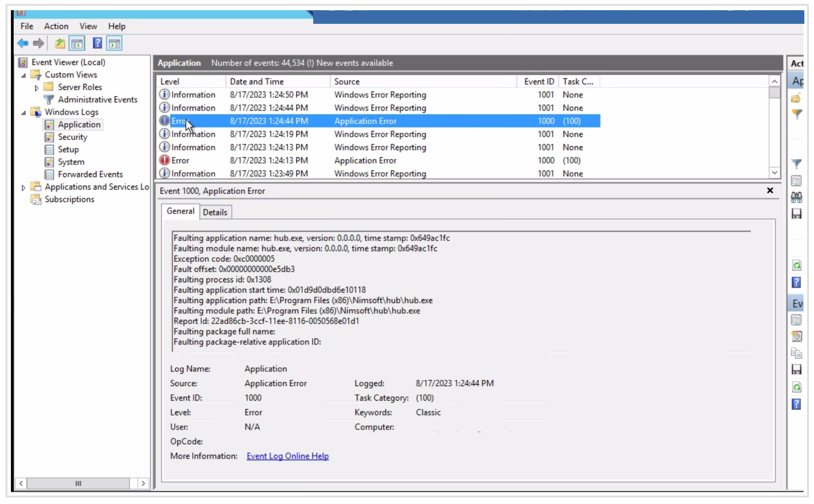Click the Show/Hide Console Tree toolbar icon
Viewport: 814px width, 504px height.
[77, 44]
